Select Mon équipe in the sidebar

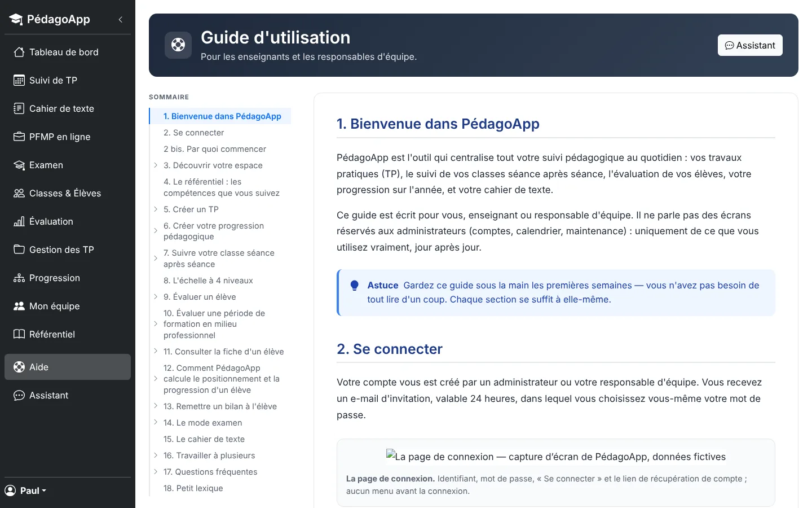pyautogui.click(x=68, y=306)
